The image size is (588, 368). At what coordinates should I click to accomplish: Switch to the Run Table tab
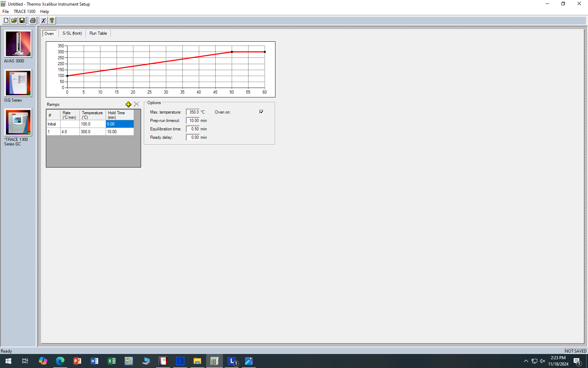click(98, 33)
